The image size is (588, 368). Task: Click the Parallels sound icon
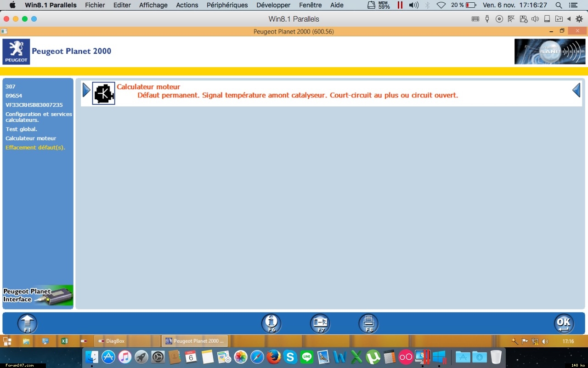[x=535, y=19]
